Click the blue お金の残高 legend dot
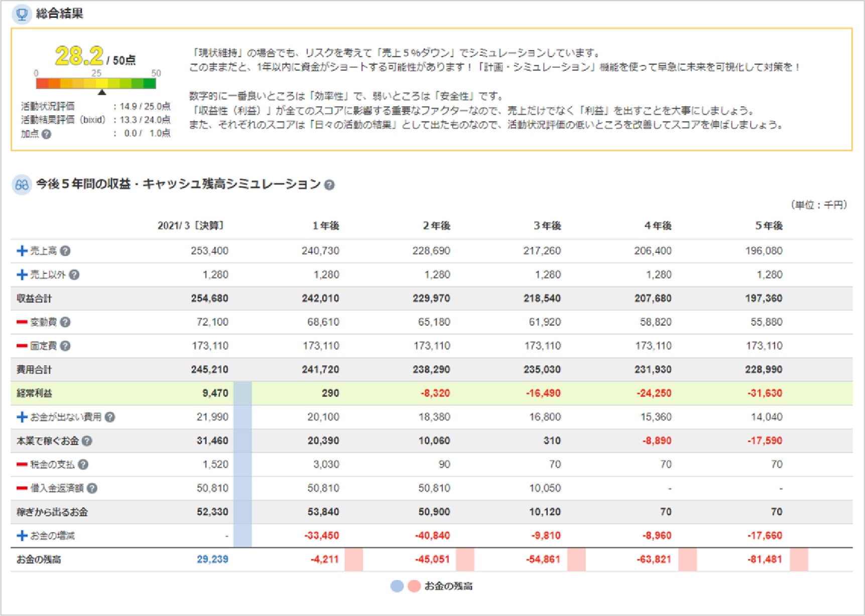865x616 pixels. pyautogui.click(x=397, y=586)
